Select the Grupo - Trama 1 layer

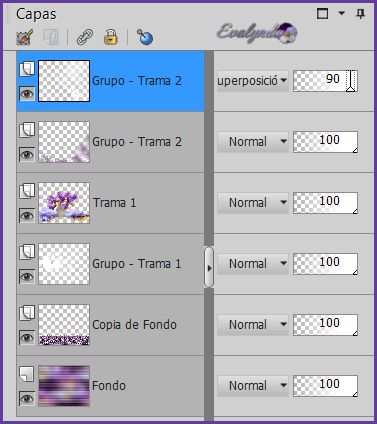coord(110,264)
